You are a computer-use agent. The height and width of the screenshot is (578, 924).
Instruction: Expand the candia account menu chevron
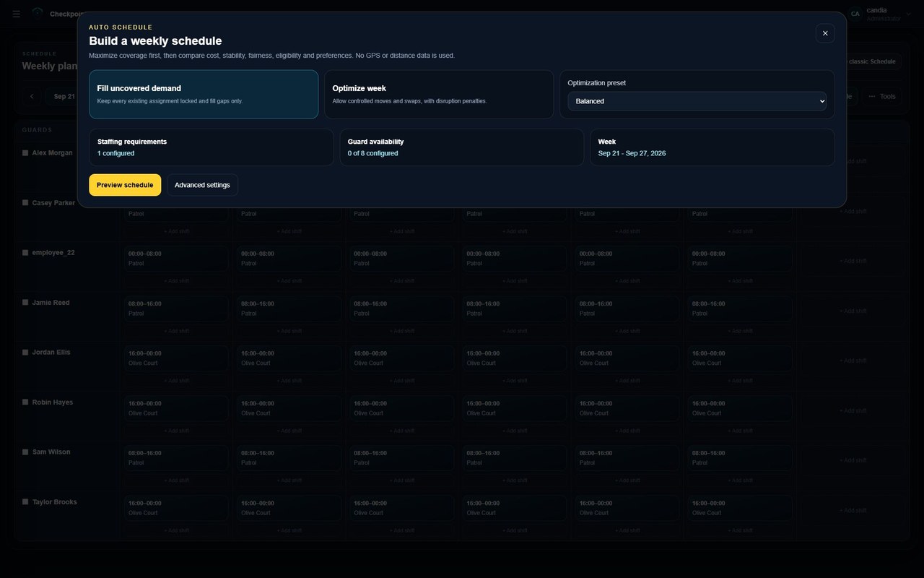tap(909, 14)
